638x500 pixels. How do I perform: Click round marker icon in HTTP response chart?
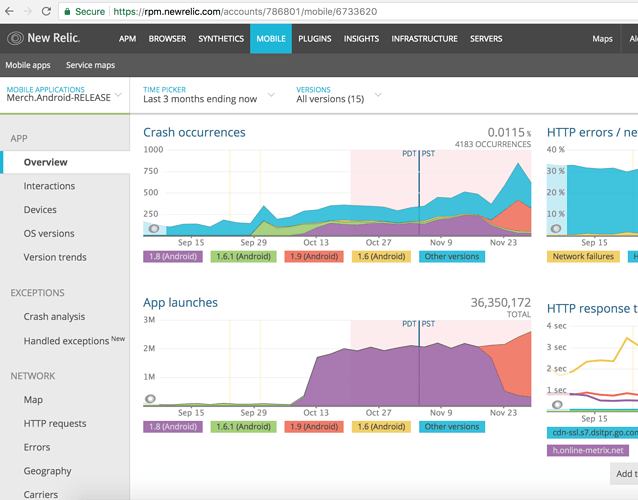click(557, 404)
